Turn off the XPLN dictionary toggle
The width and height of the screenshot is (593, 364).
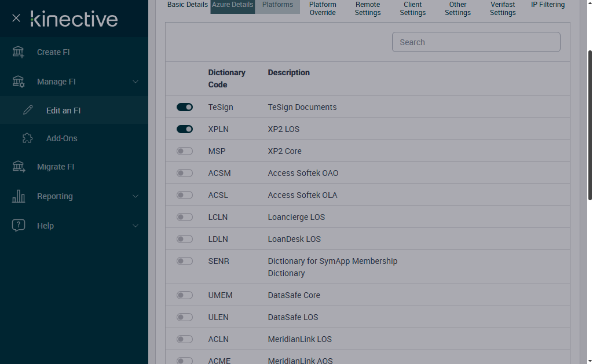click(x=185, y=129)
